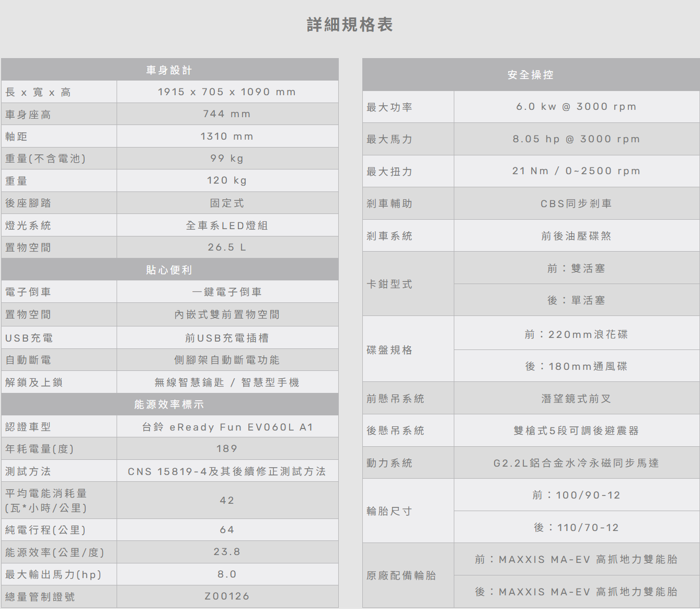Select the 前：220mm浪花碟 cell
Viewport: 700px width, 610px height.
coord(576,334)
